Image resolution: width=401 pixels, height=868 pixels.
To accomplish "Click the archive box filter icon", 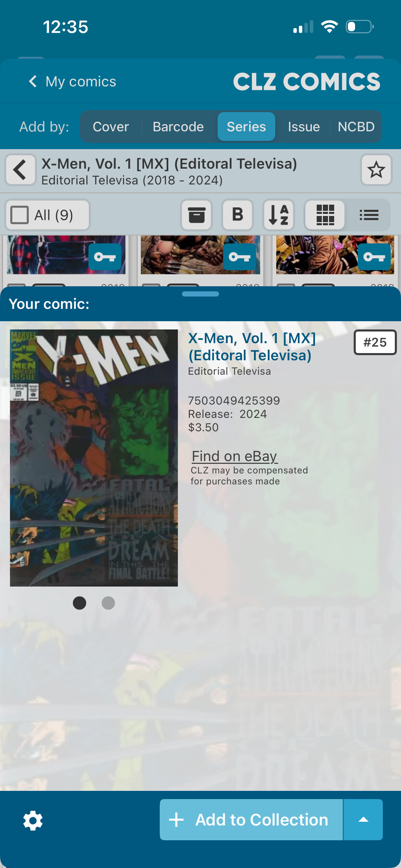I will (196, 215).
